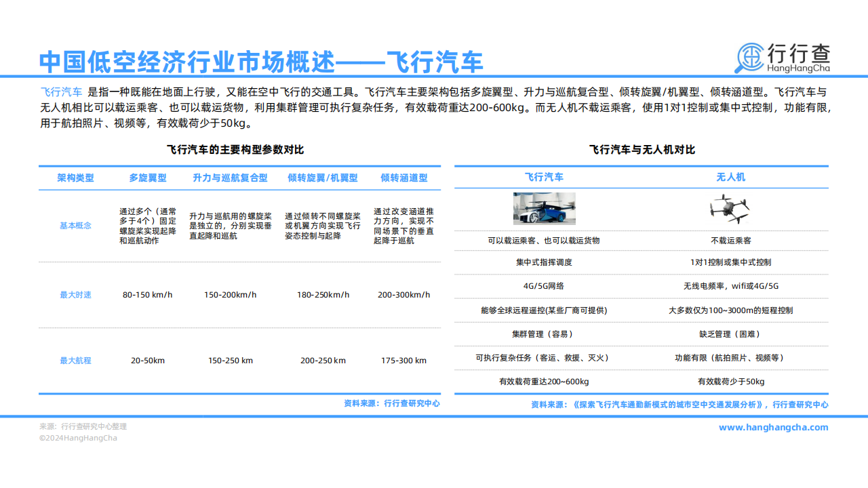Open the www.hanghangcha.com link
Viewport: 868px width, 488px height.
[x=773, y=427]
